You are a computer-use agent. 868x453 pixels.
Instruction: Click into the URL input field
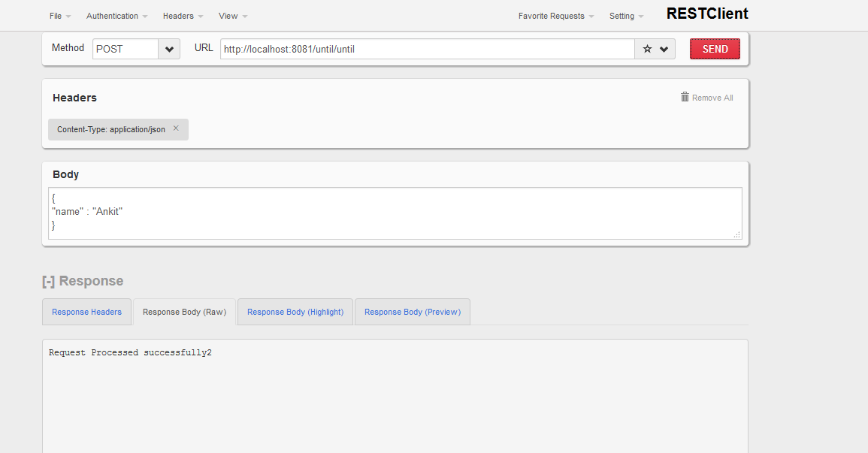(x=427, y=50)
